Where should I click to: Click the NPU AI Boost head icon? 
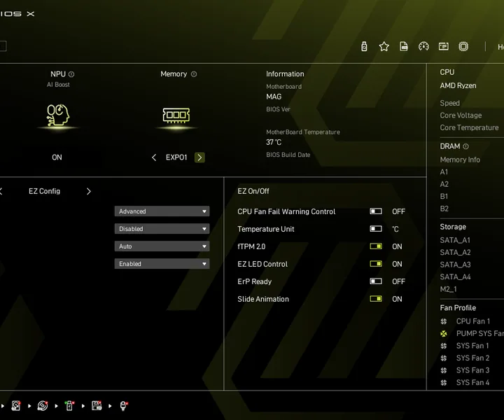pyautogui.click(x=58, y=115)
